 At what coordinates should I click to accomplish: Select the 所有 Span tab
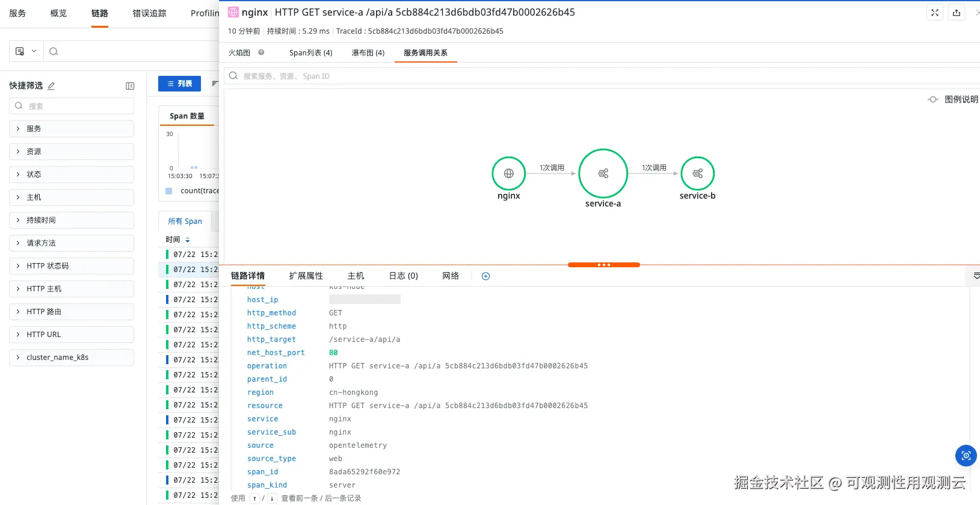[185, 222]
